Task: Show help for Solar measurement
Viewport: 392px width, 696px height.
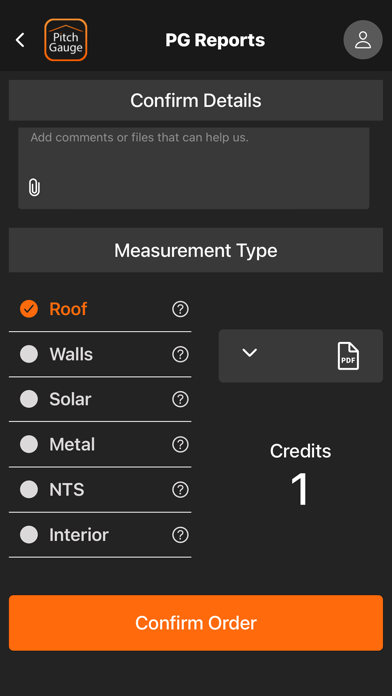Action: (180, 399)
